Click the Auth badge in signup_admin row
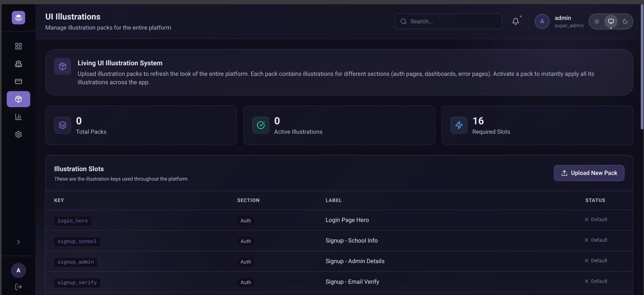 [246, 262]
